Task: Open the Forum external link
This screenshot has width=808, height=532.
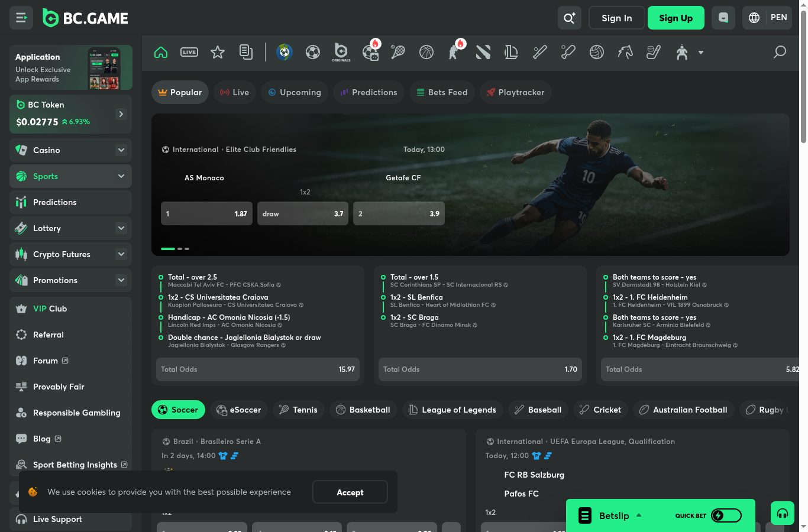Action: [70, 361]
